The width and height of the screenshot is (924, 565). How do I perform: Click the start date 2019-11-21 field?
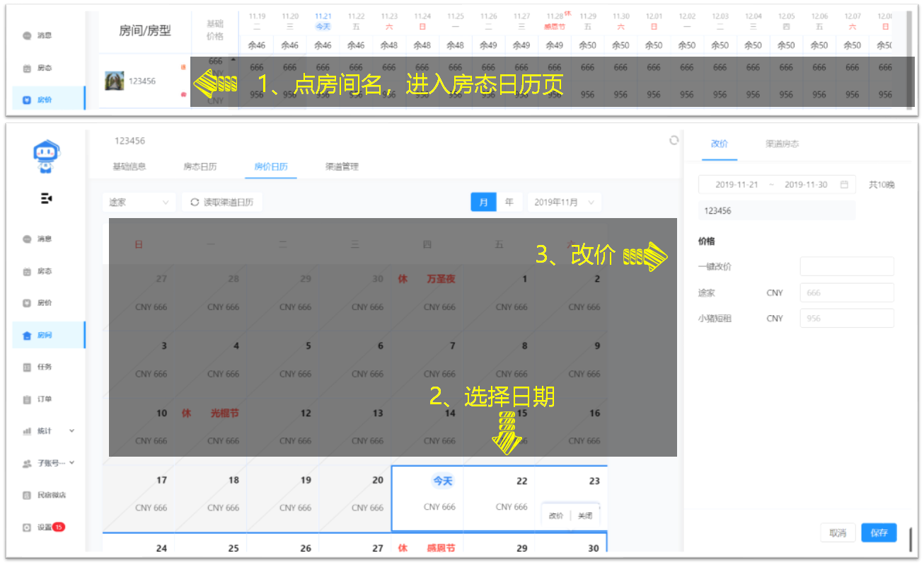point(737,184)
